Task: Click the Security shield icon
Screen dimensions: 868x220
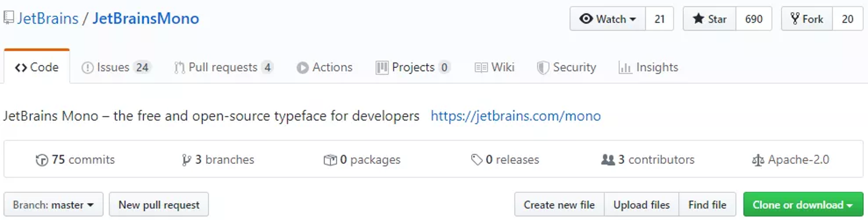Action: [x=542, y=67]
